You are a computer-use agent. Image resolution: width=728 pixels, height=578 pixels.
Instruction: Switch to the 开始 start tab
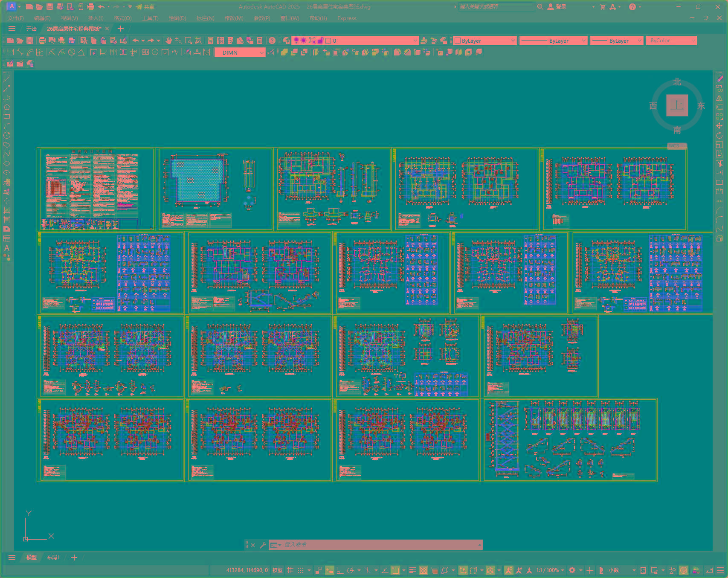[32, 29]
